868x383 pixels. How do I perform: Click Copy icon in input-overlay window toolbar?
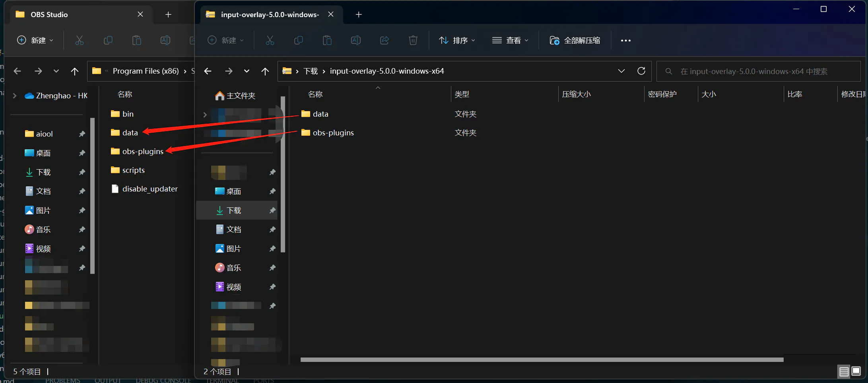pos(299,40)
